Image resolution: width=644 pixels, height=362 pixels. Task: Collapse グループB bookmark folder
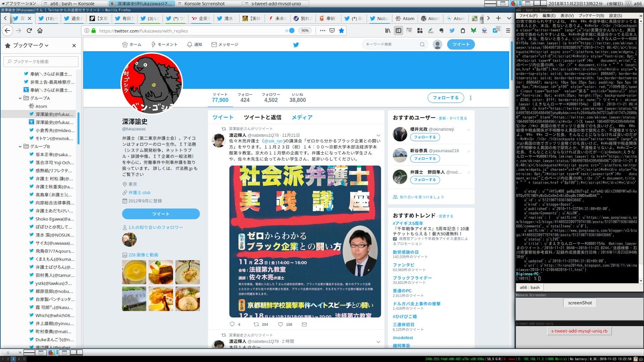point(20,146)
